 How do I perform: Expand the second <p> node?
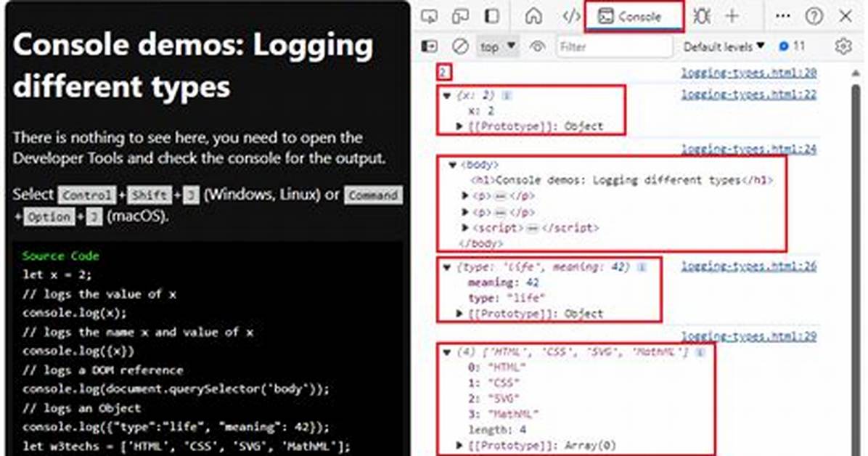[x=465, y=211]
